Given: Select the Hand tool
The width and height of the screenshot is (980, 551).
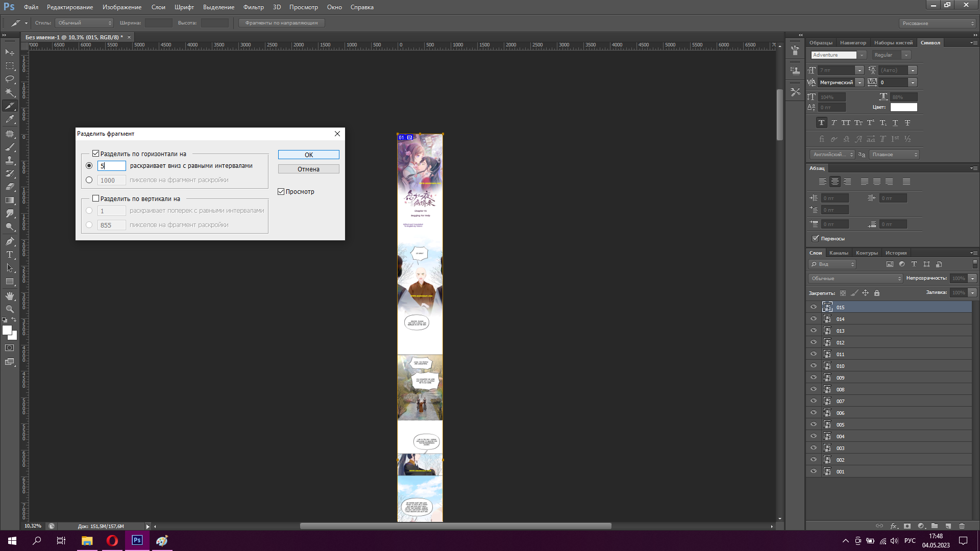Looking at the screenshot, I should pyautogui.click(x=10, y=296).
